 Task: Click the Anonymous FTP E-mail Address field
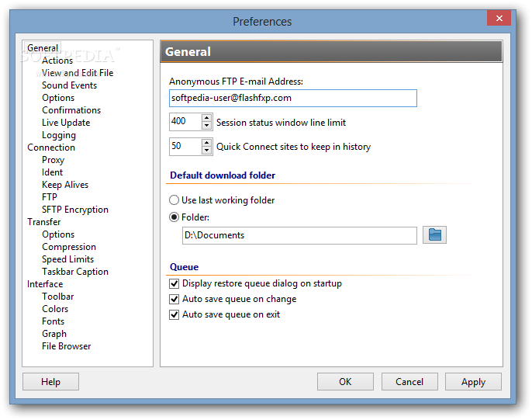click(293, 98)
